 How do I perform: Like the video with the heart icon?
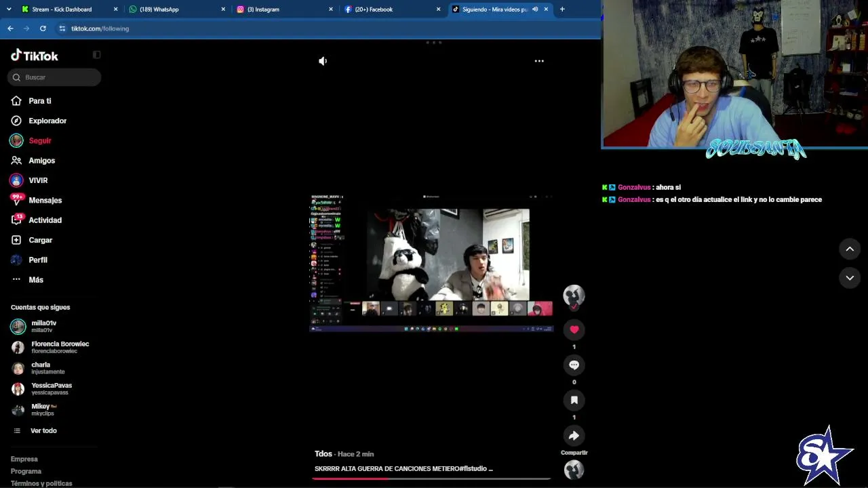574,329
